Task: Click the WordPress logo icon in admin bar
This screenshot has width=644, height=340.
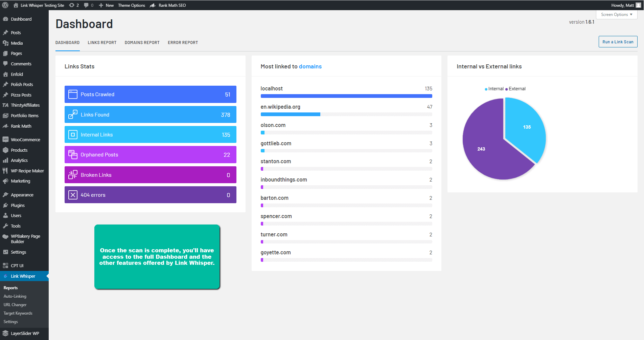Action: pyautogui.click(x=5, y=5)
